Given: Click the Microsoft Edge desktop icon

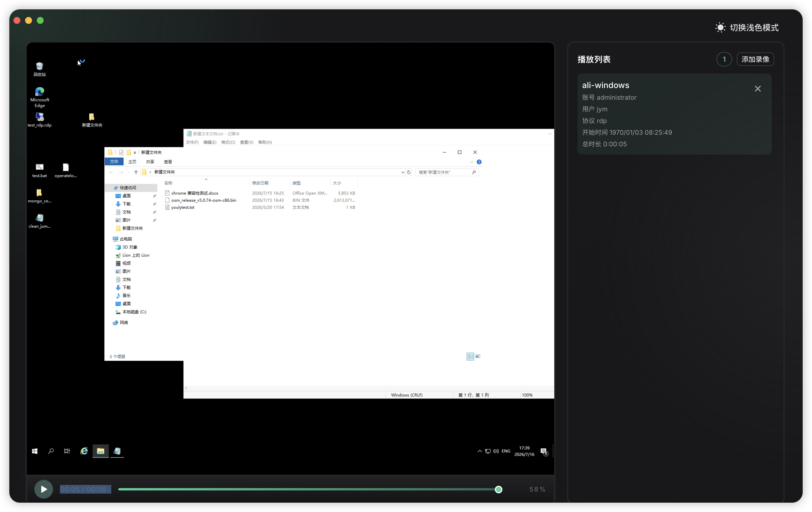Looking at the screenshot, I should [x=39, y=97].
